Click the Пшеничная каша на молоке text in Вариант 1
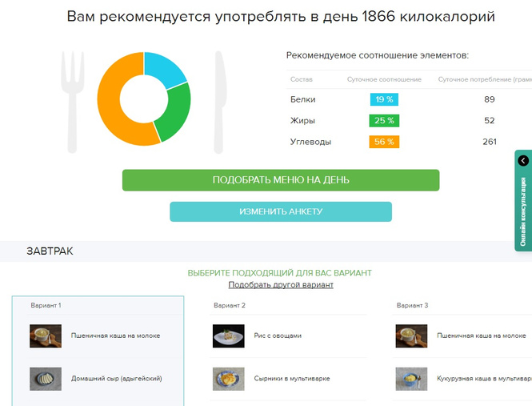Screen dimensions: 532x406 (x=115, y=336)
